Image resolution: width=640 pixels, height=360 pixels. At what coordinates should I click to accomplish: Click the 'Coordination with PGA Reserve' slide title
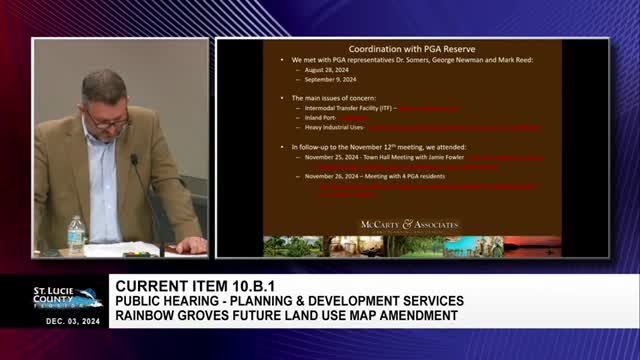tap(412, 49)
